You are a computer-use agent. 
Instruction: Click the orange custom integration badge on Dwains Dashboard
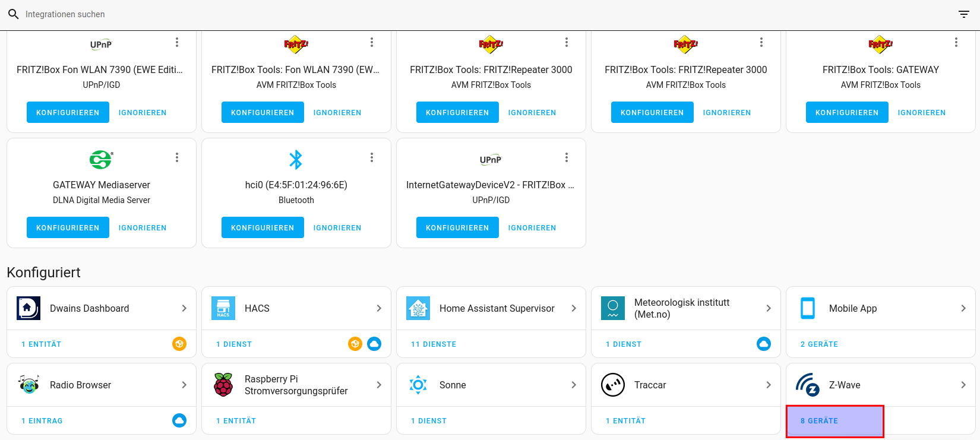pyautogui.click(x=179, y=344)
